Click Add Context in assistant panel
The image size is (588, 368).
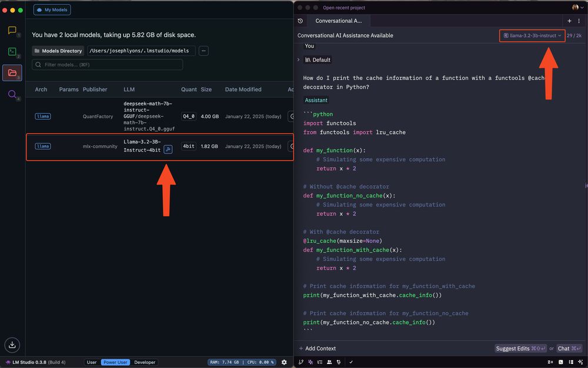pos(318,349)
